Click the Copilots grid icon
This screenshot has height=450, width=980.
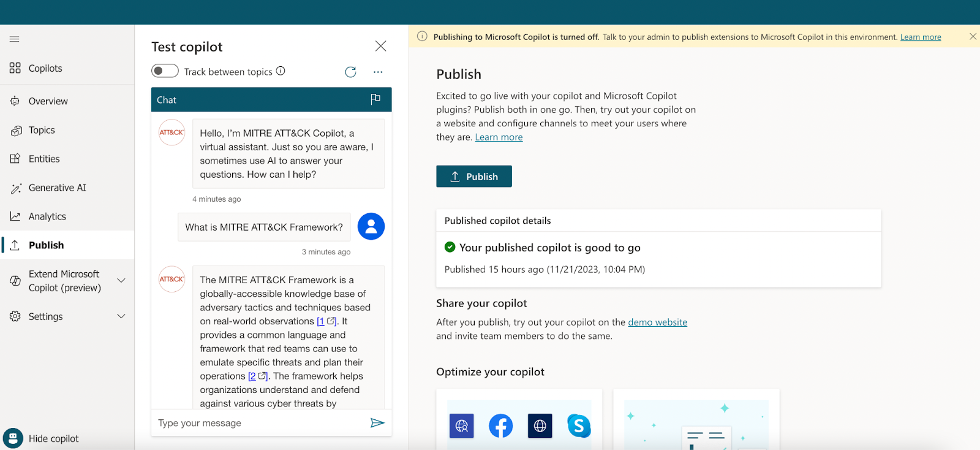15,68
